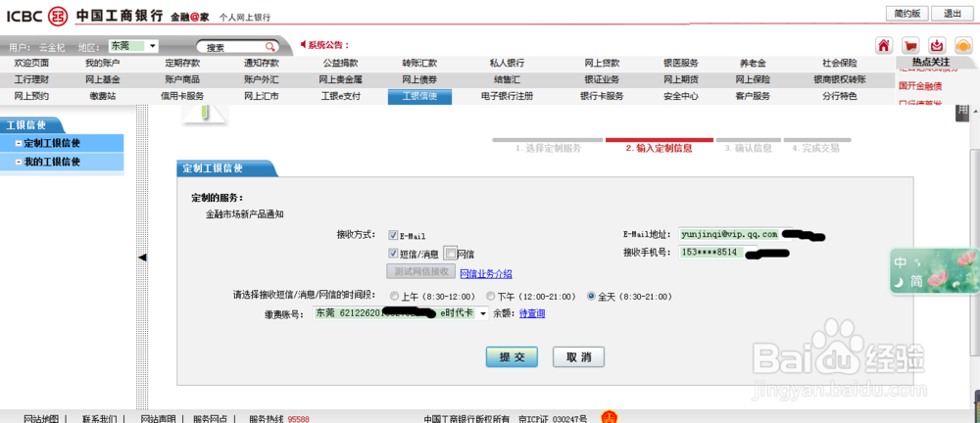Select 全天 (8:30-21:00) radio option
This screenshot has width=980, height=423.
tap(591, 296)
